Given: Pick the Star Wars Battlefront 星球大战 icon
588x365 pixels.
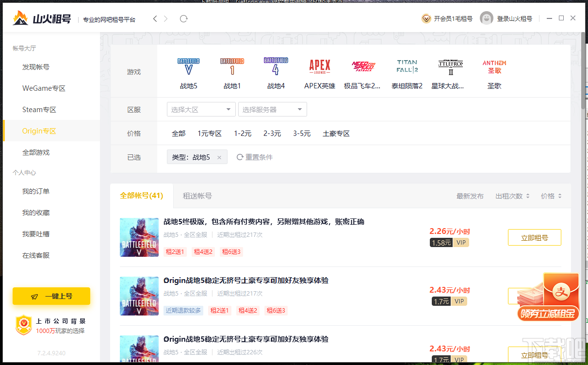Looking at the screenshot, I should (x=451, y=67).
